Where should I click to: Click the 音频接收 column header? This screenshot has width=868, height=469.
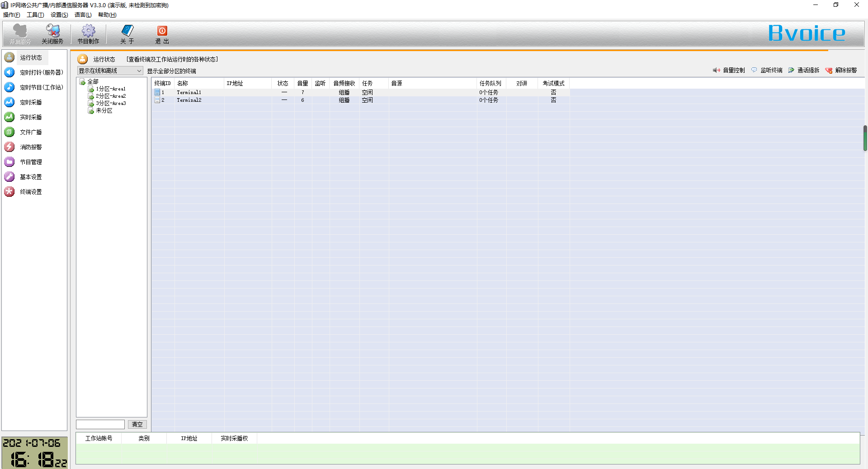[344, 83]
